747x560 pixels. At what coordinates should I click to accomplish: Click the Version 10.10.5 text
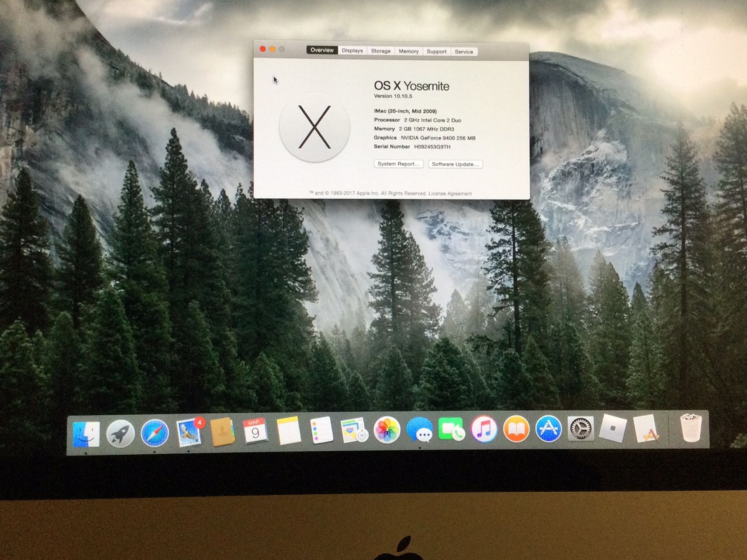[393, 96]
